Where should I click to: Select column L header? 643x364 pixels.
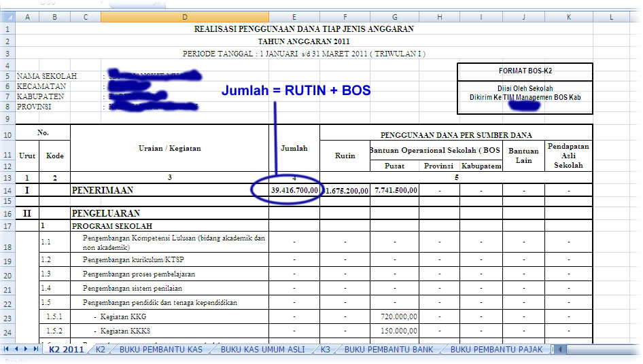coord(612,17)
